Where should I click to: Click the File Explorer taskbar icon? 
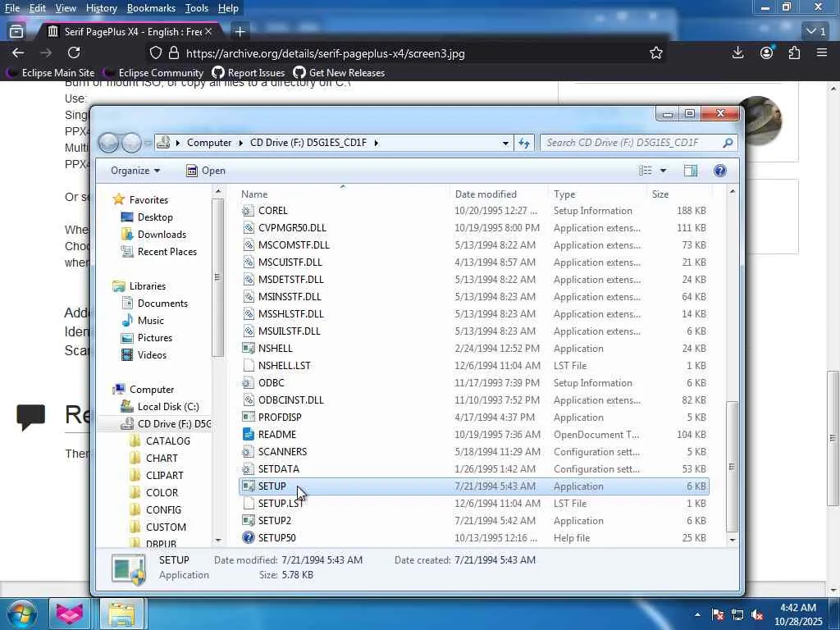point(121,614)
